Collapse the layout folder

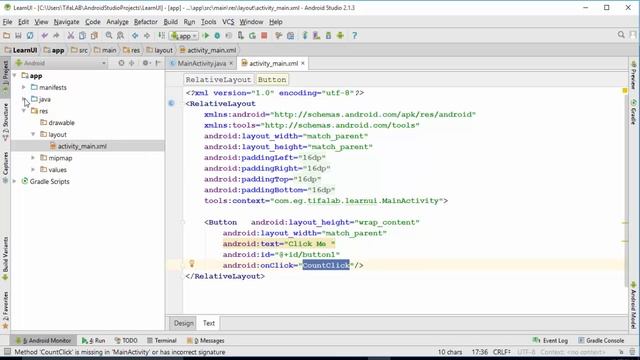click(33, 134)
